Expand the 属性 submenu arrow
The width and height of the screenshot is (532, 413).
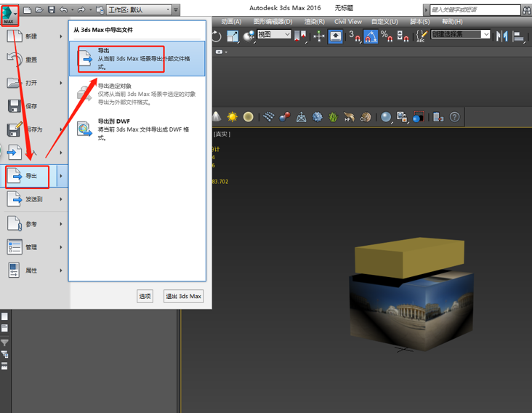point(61,270)
